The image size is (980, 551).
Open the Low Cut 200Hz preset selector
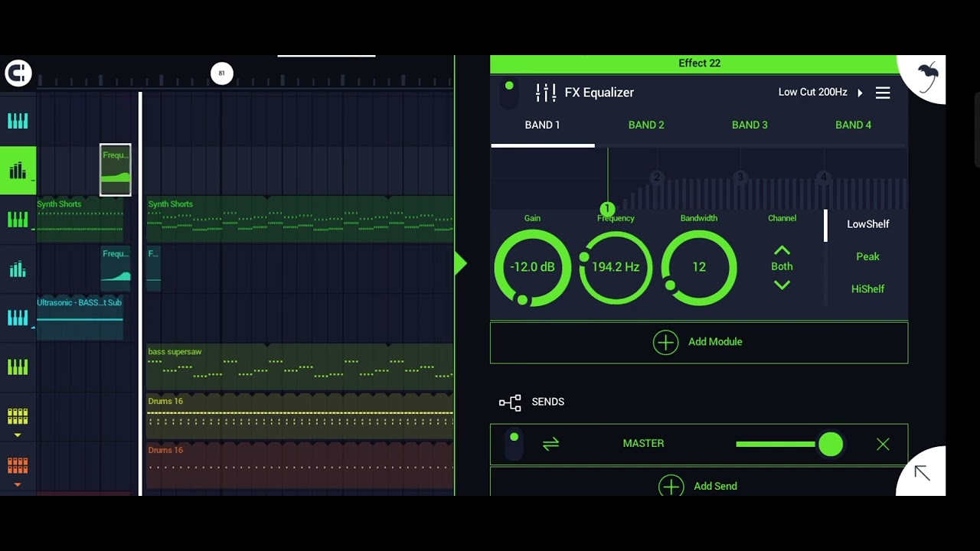point(812,92)
